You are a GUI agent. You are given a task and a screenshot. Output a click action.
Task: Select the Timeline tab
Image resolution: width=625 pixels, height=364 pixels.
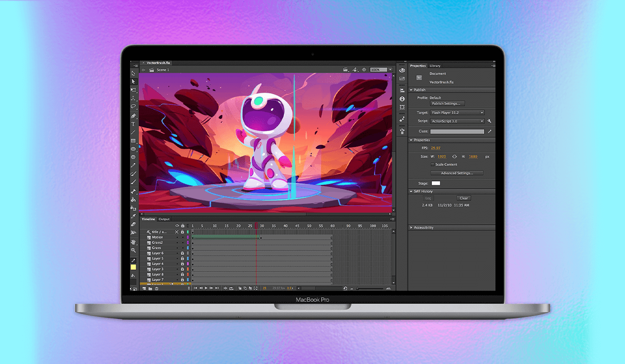(x=148, y=219)
